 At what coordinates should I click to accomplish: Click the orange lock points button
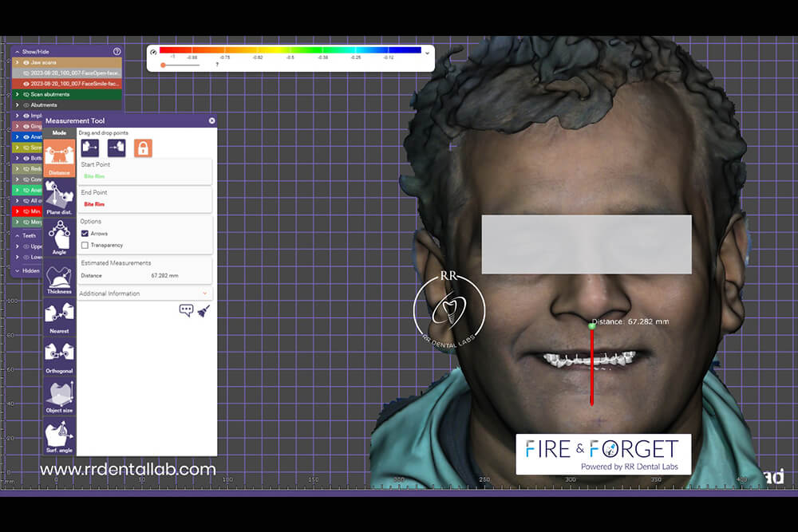(143, 148)
